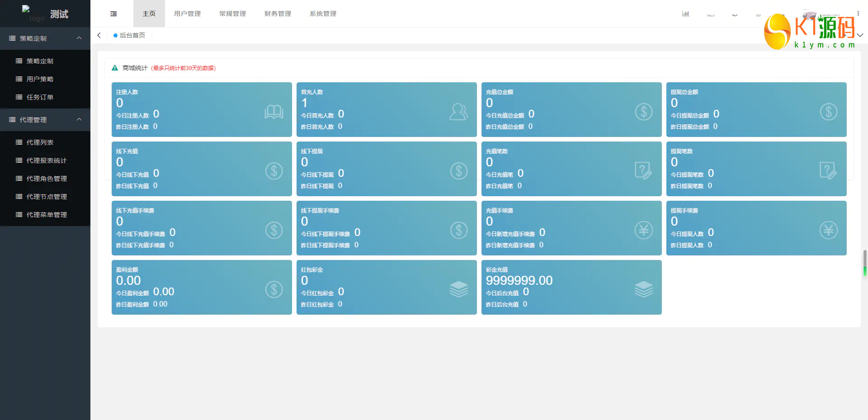Click the 昨日提现总金额 label
868x420 pixels.
[x=690, y=127]
